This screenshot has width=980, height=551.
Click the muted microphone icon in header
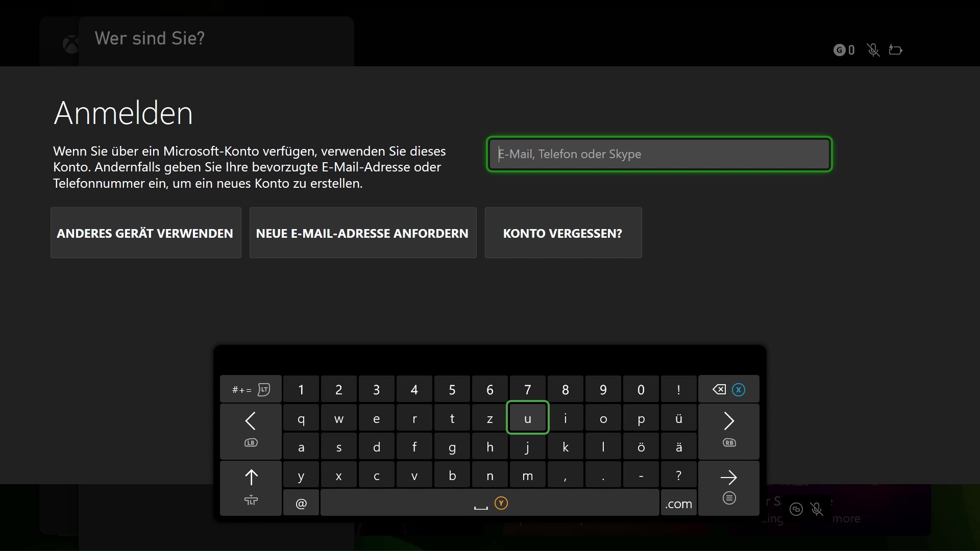click(873, 50)
